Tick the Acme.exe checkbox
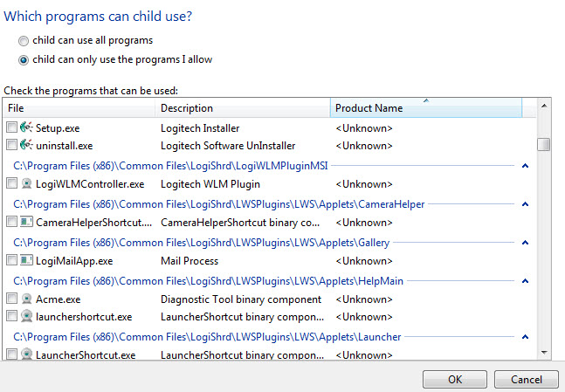 pos(11,299)
